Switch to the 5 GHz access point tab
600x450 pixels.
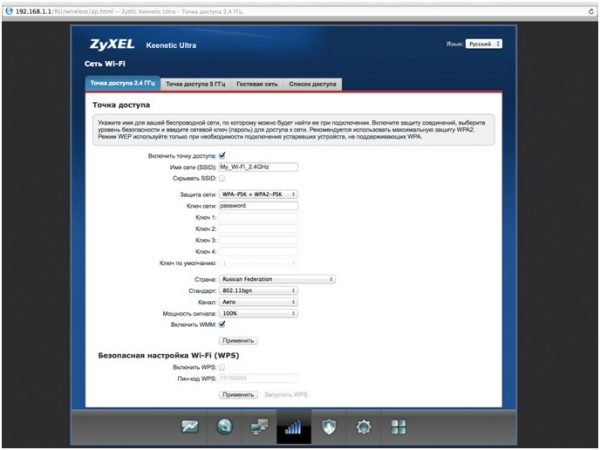point(196,84)
